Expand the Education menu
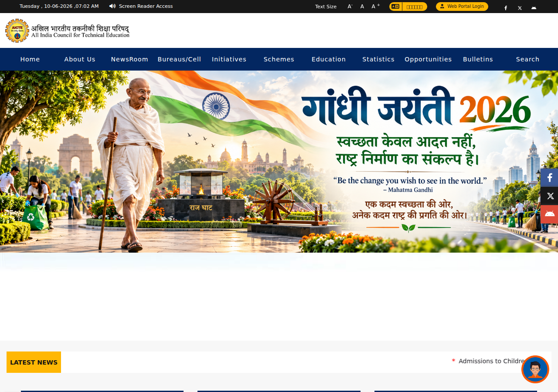This screenshot has height=392, width=558. [329, 59]
